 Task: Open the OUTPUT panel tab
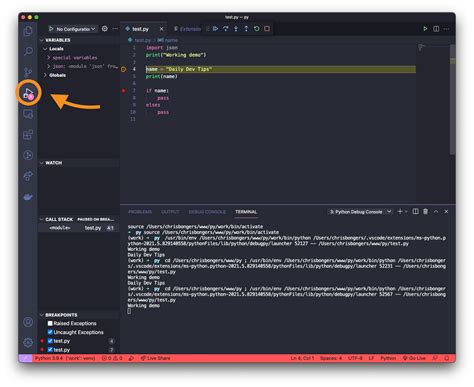(x=170, y=212)
